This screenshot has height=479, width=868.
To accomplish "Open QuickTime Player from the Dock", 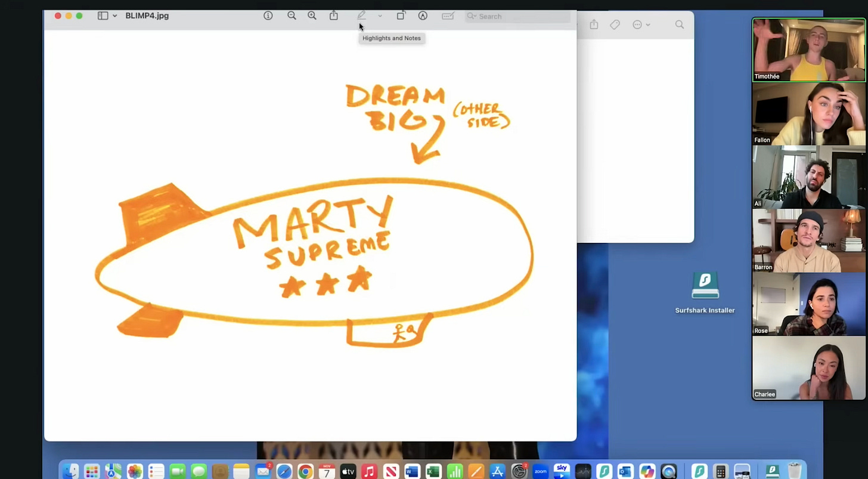I will click(669, 471).
